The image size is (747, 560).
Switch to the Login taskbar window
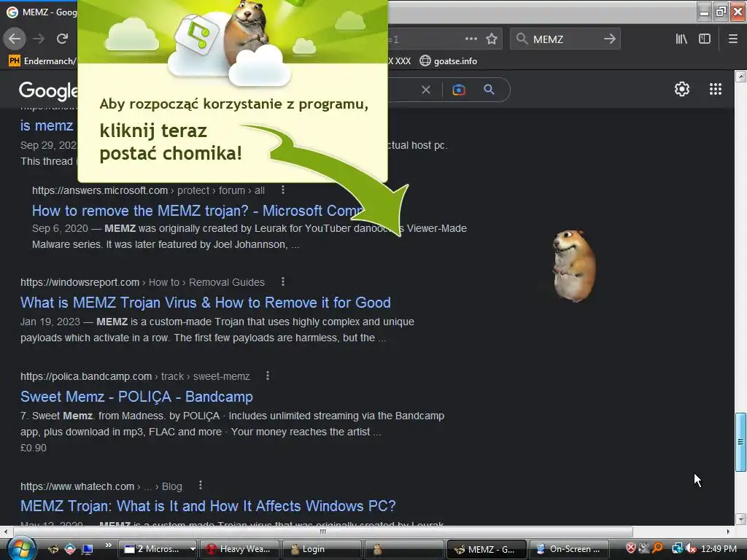322,549
